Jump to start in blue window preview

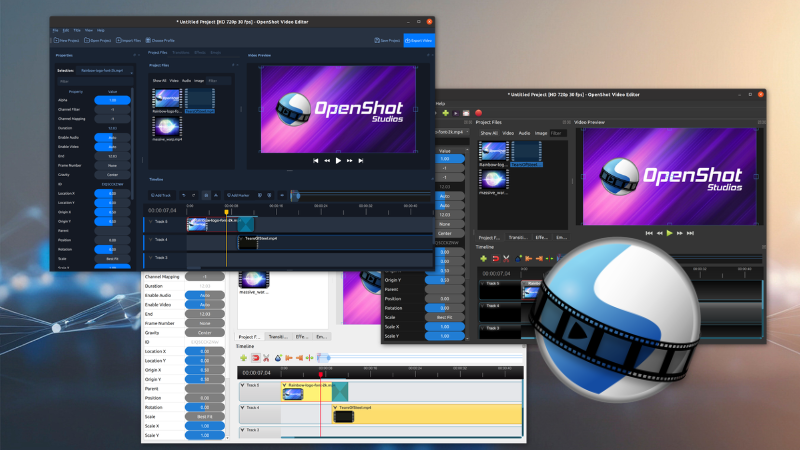(315, 161)
